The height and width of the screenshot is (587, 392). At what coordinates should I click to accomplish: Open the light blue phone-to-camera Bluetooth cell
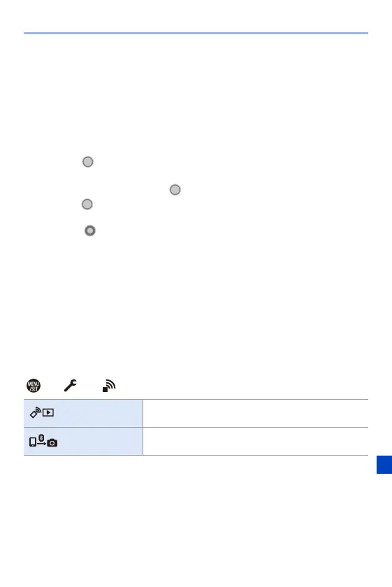tap(83, 442)
